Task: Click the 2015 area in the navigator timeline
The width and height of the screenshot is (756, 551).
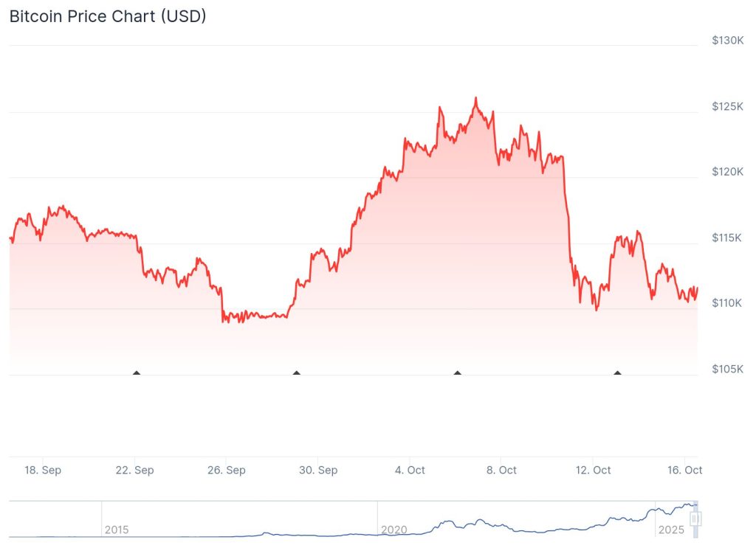Action: point(117,530)
